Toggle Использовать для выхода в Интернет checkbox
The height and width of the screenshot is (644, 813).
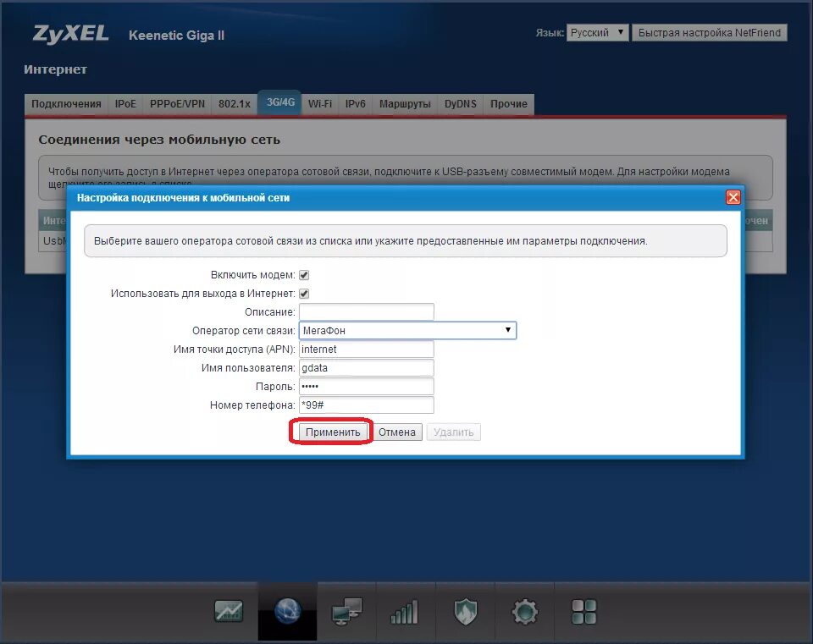[x=304, y=294]
